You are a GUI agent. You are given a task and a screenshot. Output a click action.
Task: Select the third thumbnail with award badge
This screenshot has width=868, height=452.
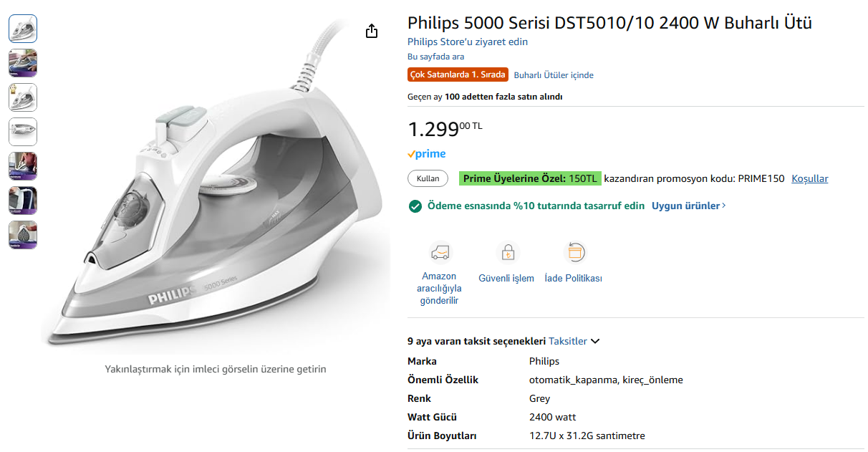click(x=23, y=97)
